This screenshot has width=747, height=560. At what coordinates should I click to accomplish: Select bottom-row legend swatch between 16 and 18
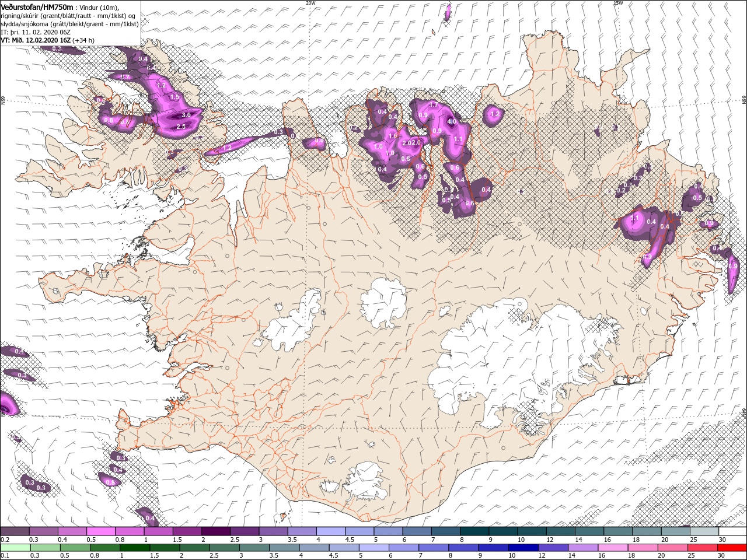(x=613, y=548)
